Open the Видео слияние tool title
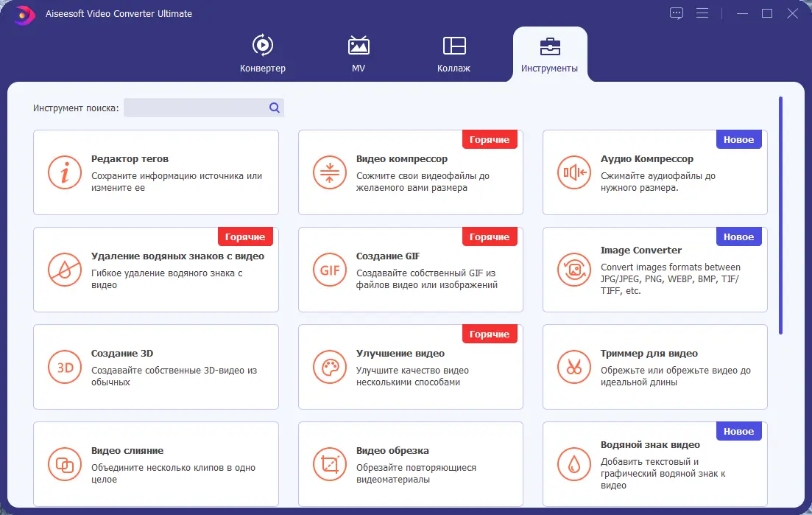 (x=127, y=451)
